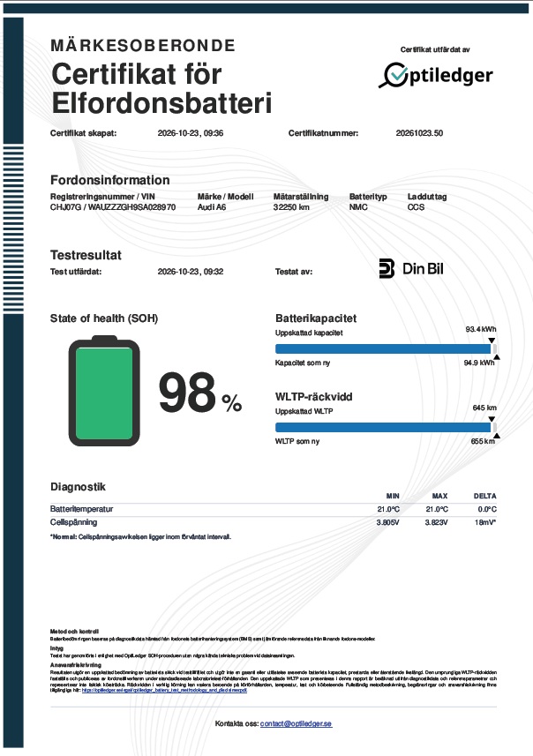Click the Cellspänning row label

pos(74,522)
